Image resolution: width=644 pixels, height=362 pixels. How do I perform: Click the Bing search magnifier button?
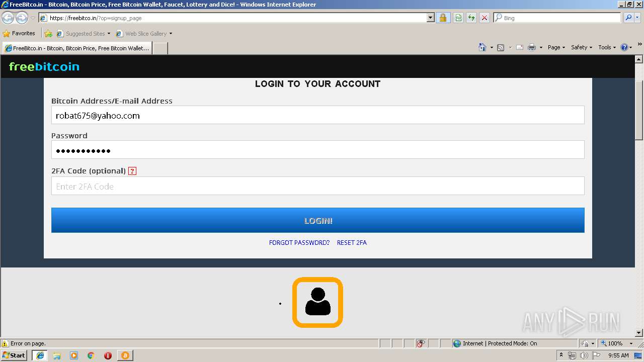(x=628, y=18)
